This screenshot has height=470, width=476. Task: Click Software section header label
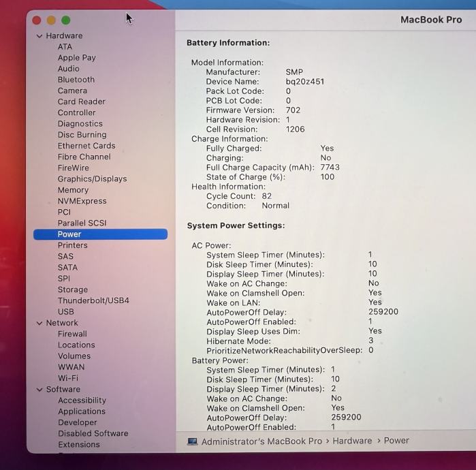[63, 390]
